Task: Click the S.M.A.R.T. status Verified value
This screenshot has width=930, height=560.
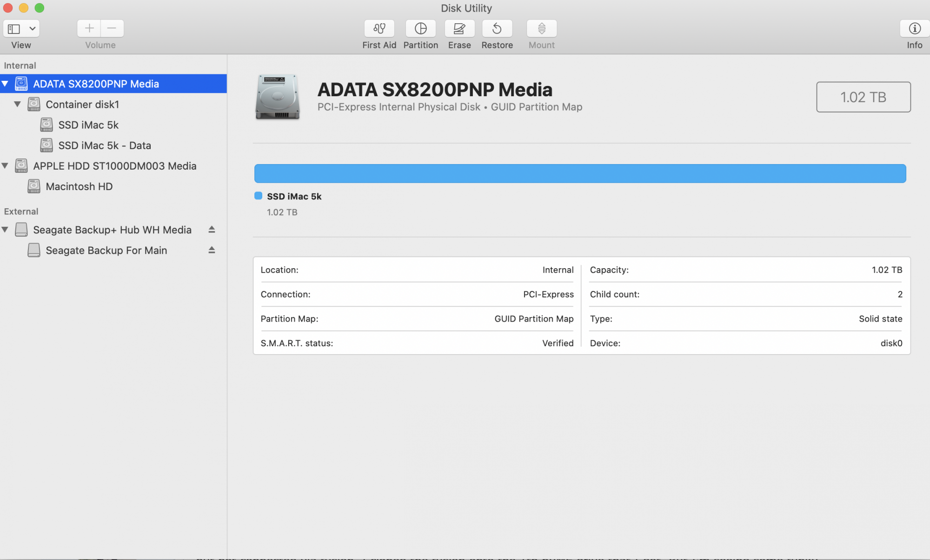Action: pyautogui.click(x=558, y=343)
